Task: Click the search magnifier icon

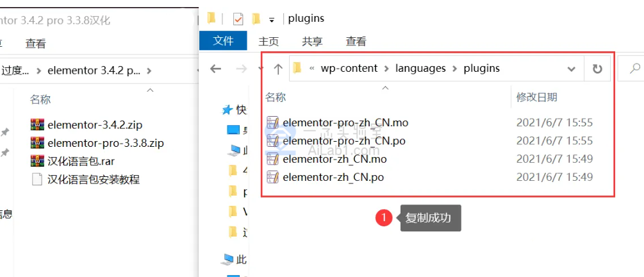Action: click(635, 68)
